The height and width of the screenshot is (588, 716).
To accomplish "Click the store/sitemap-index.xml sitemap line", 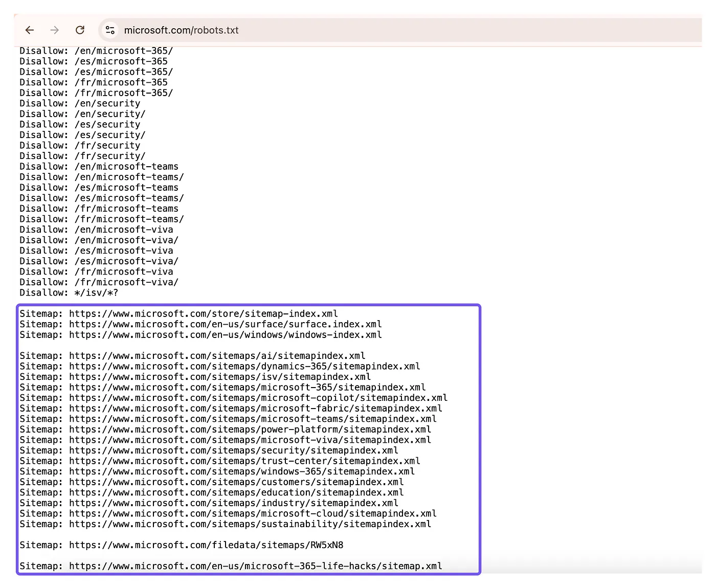I will (179, 314).
